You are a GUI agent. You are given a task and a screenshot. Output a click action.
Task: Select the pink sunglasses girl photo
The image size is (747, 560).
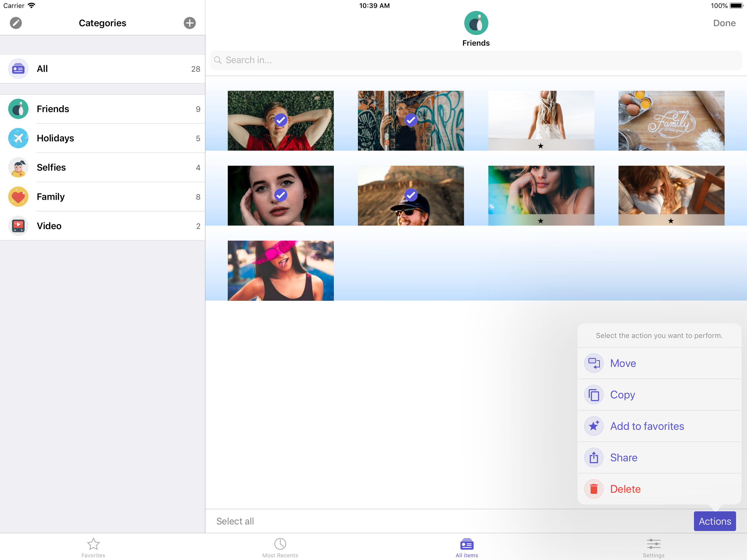(281, 270)
